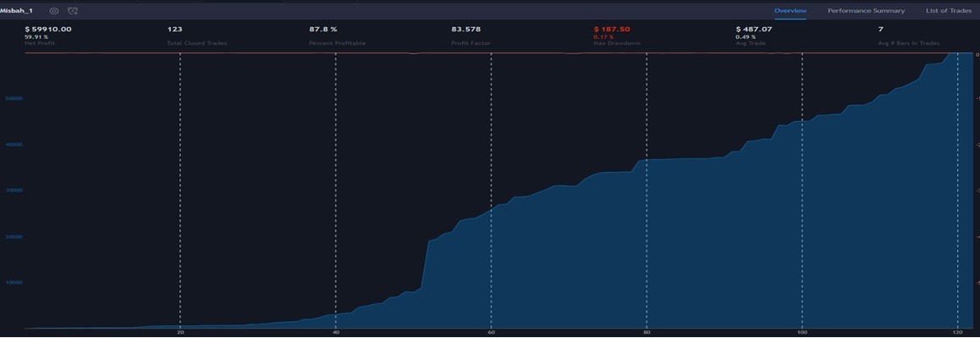Viewport: 980px width, 338px height.
Task: Click the 10000 equity axis label
Action: [14, 282]
